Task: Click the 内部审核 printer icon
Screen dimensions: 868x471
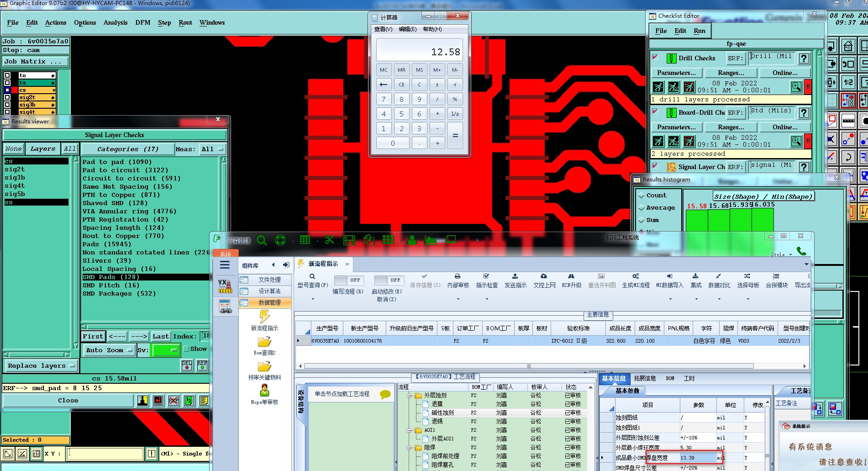Action: [458, 276]
